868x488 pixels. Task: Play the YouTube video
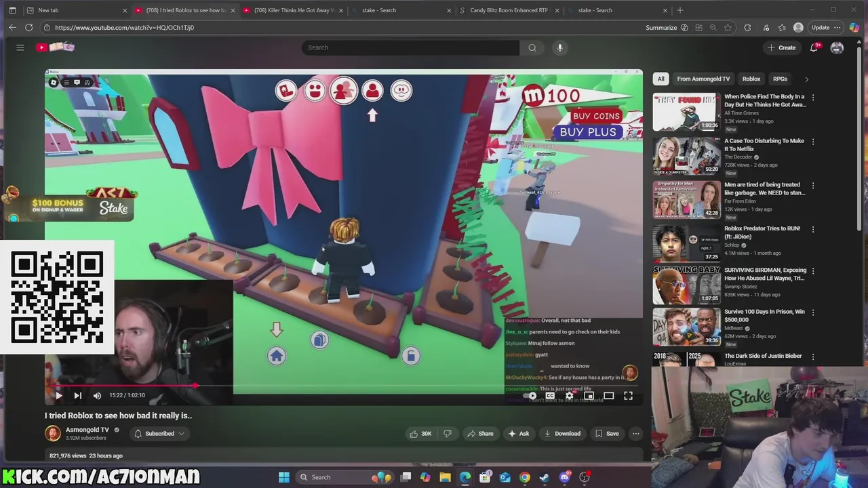click(58, 396)
